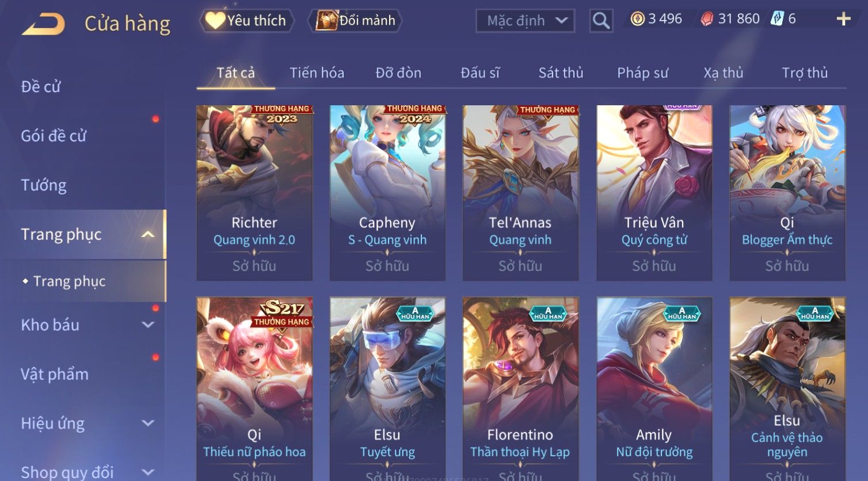Open the search magnifier icon
The height and width of the screenshot is (481, 868).
[601, 21]
